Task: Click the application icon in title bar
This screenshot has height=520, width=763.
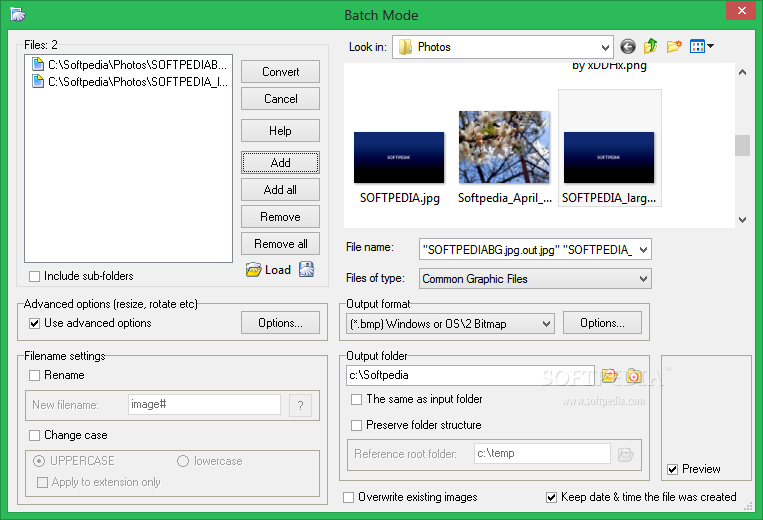Action: pyautogui.click(x=18, y=15)
